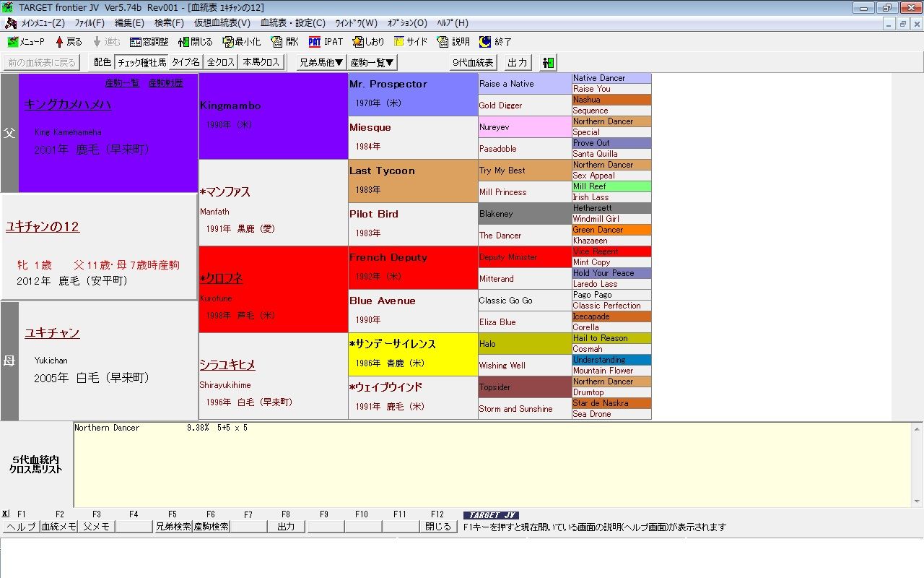Open the オプション(O) menu
The image size is (924, 578).
tap(407, 23)
